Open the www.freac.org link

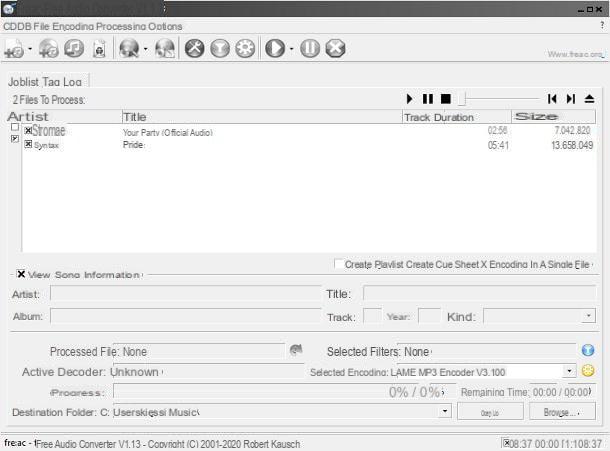pos(576,54)
